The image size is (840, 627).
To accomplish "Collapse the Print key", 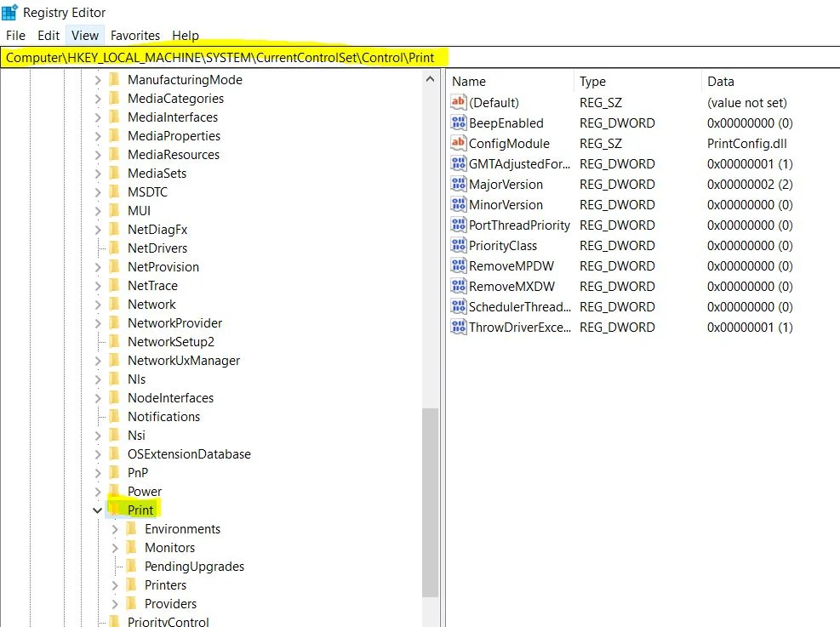I will pyautogui.click(x=97, y=510).
